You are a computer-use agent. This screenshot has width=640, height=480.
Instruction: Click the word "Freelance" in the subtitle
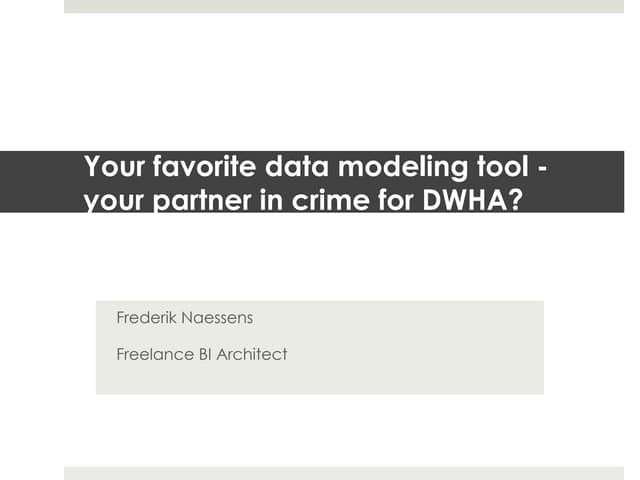tap(156, 353)
